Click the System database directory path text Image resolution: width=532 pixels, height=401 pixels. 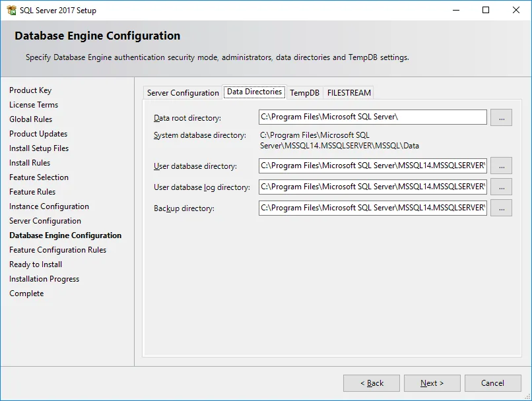tap(339, 140)
